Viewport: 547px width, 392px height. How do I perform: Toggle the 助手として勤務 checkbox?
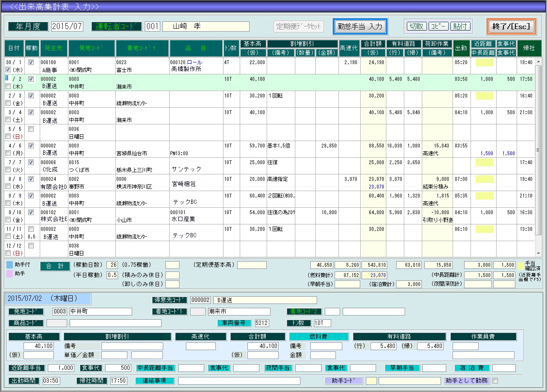click(x=495, y=380)
